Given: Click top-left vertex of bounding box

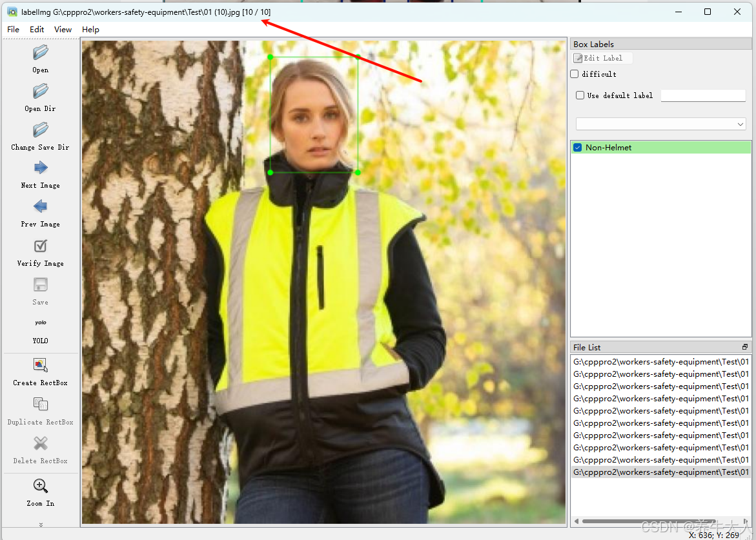Looking at the screenshot, I should tap(271, 57).
